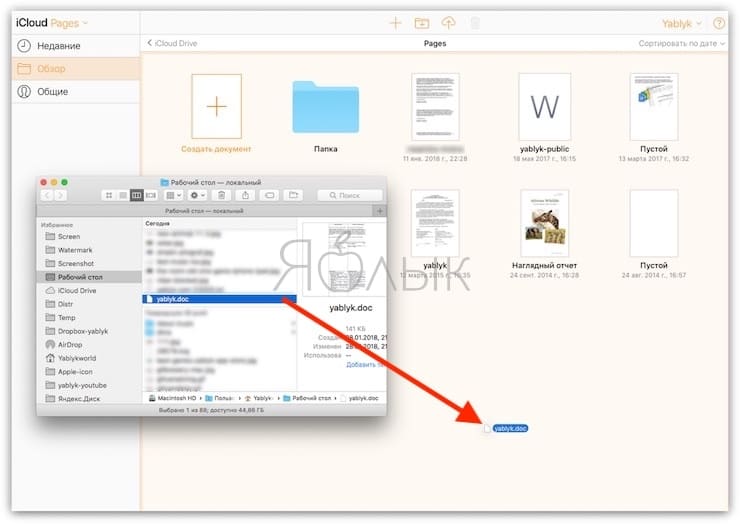740x524 pixels.
Task: Open Apple-icon folder in Finder sidebar
Action: coord(75,372)
